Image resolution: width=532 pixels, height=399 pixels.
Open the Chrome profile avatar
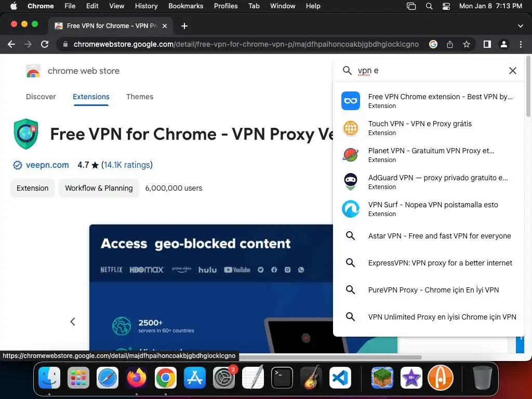(x=504, y=45)
